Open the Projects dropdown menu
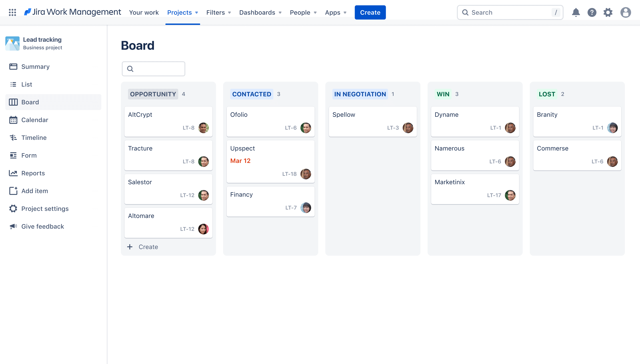Screen dimensions: 640x364 [x=182, y=12]
